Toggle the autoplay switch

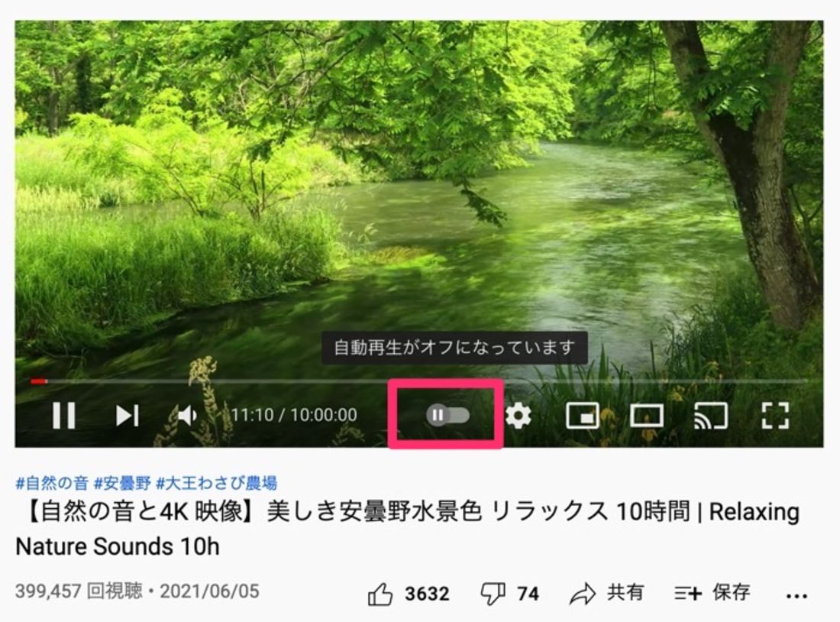point(447,415)
